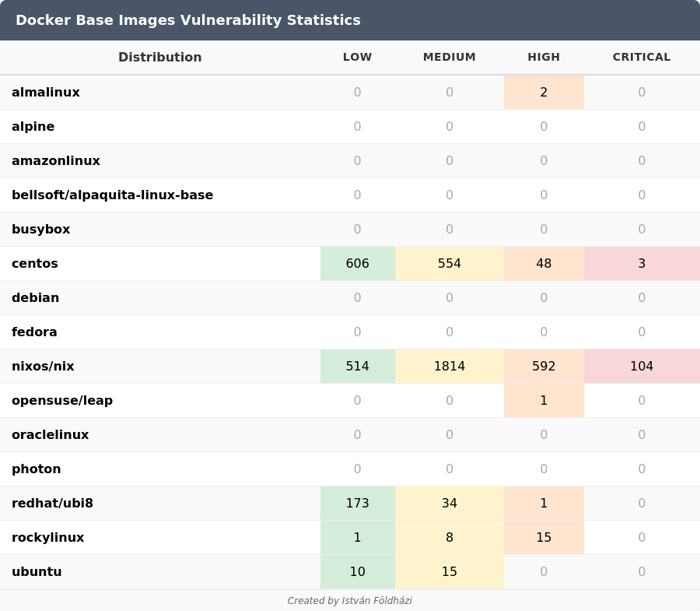Select the MEDIUM column header
700x611 pixels.
pos(449,57)
